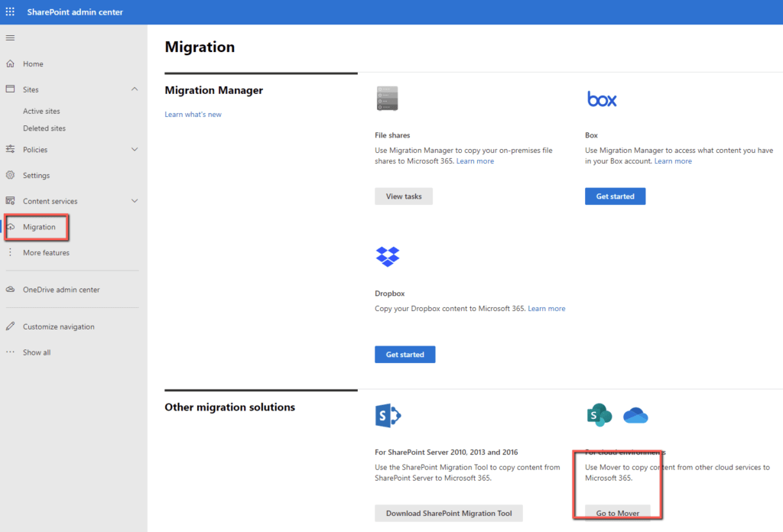Collapse the Sites section chevron
Screen dimensions: 783x532
135,89
